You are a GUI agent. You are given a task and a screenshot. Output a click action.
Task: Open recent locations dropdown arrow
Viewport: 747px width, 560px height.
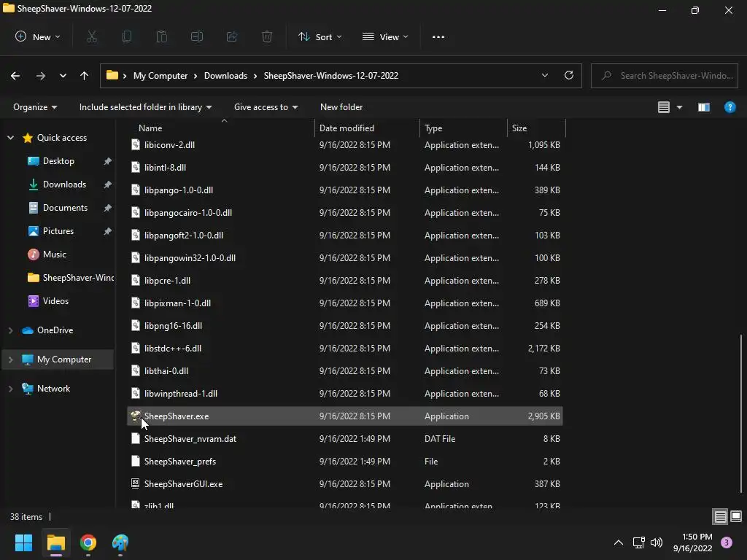pos(63,76)
